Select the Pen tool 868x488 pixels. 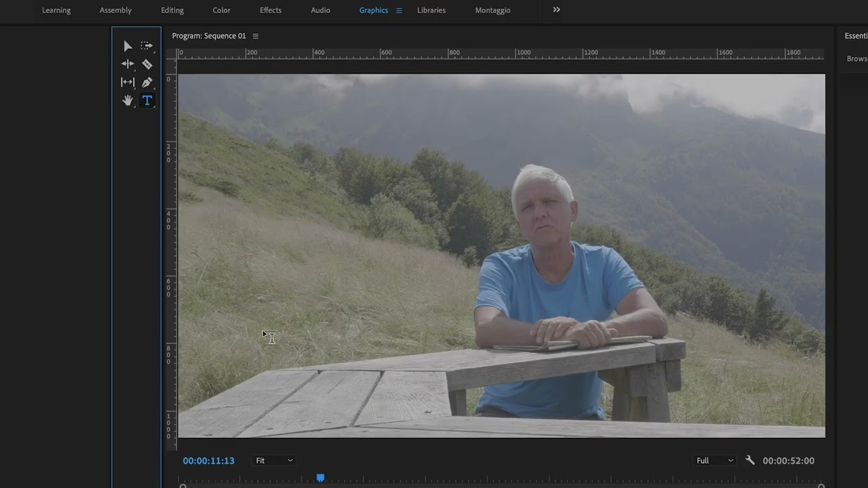tap(147, 82)
